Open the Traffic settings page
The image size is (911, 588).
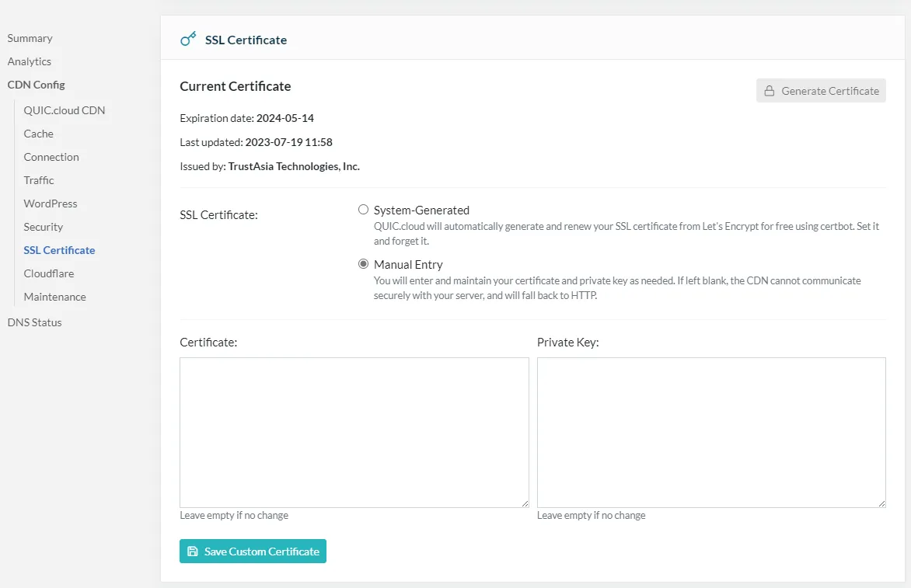tap(39, 180)
